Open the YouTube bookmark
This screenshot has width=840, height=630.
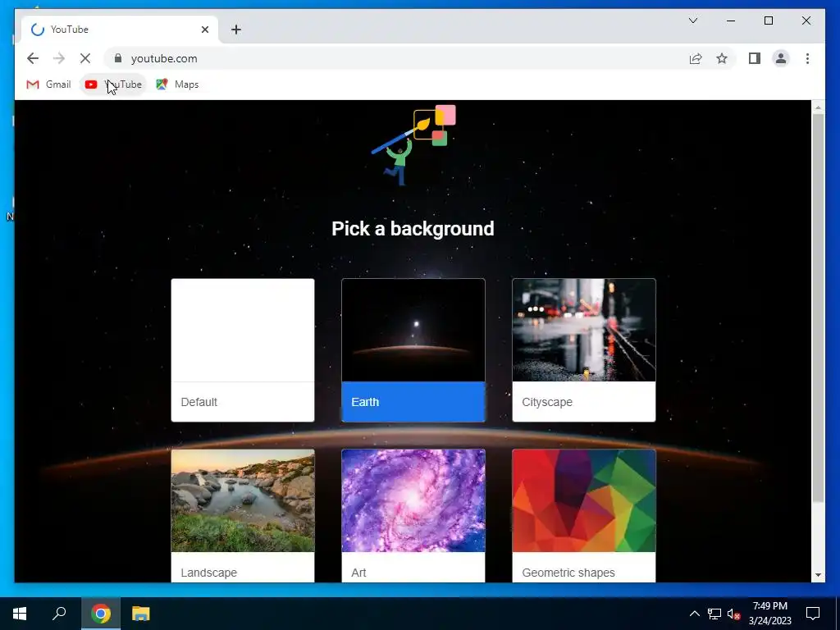[113, 84]
